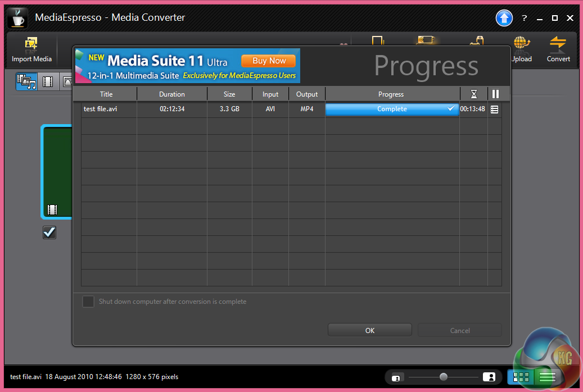This screenshot has height=392, width=583.
Task: Maximize the MediaEspresso window
Action: tap(555, 18)
